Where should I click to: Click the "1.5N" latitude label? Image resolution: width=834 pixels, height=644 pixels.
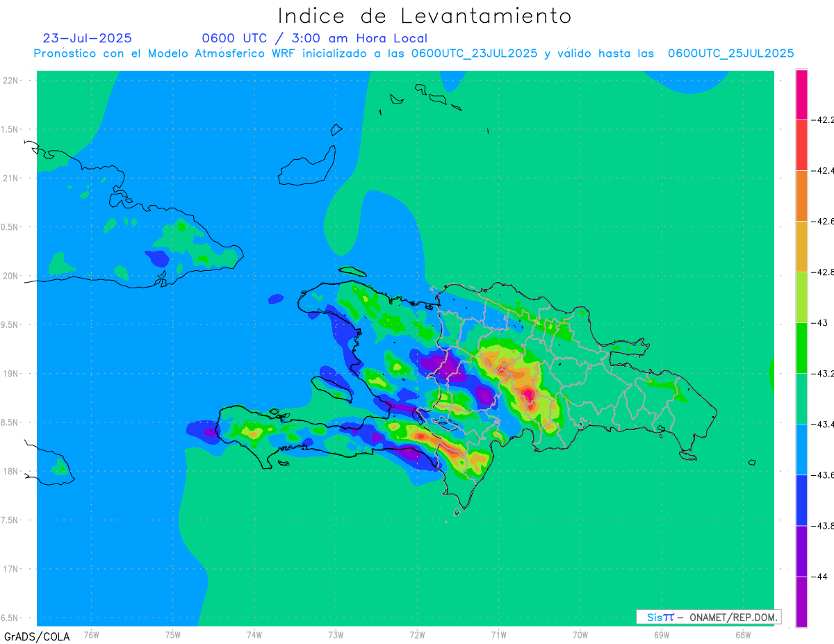[10, 129]
